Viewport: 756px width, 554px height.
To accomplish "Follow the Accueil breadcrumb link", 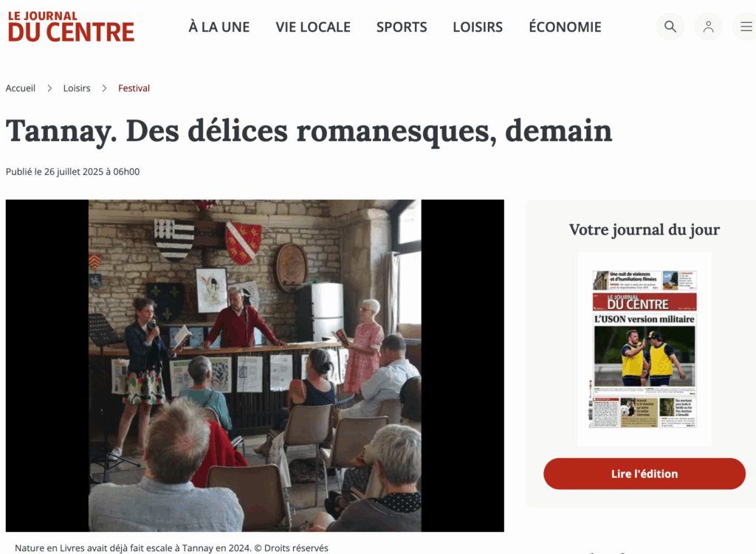I will click(x=21, y=89).
